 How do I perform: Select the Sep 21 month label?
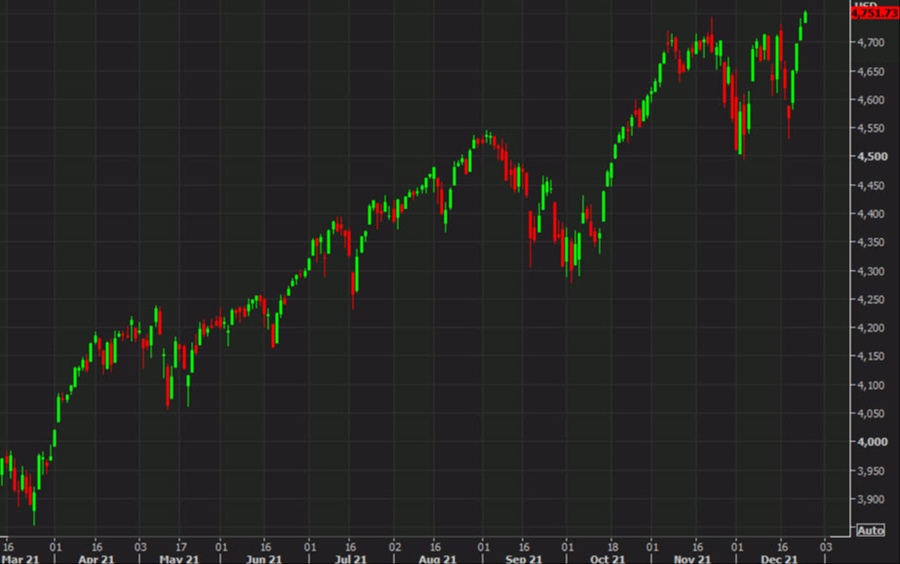[x=524, y=557]
